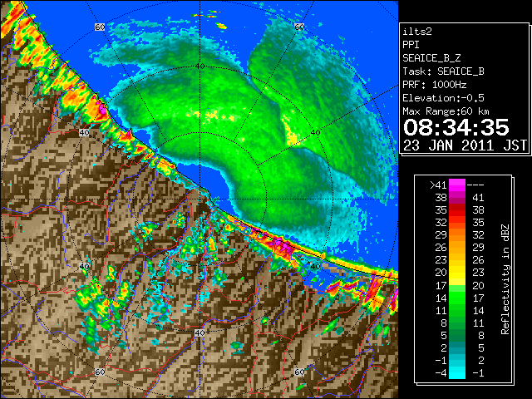Select the date text 23 JAN 2011 JST

(x=465, y=145)
